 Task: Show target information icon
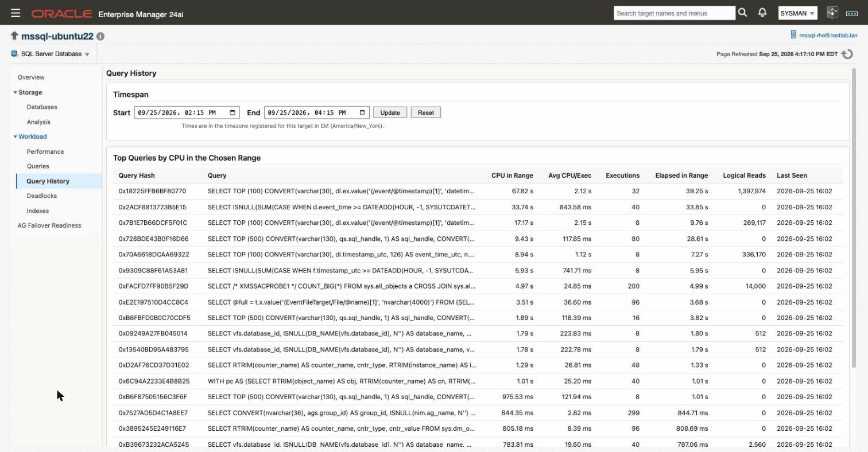coord(100,36)
